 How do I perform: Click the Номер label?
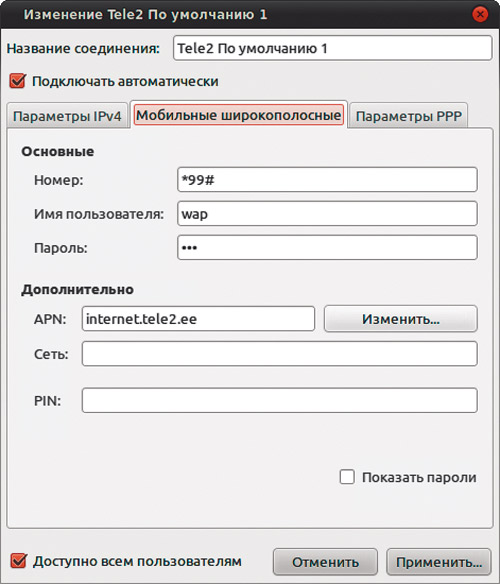pyautogui.click(x=58, y=180)
